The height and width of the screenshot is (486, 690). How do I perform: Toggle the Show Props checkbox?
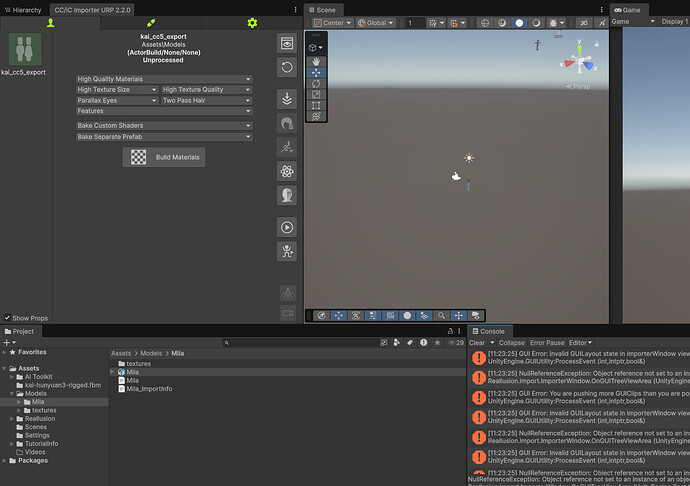click(x=7, y=317)
